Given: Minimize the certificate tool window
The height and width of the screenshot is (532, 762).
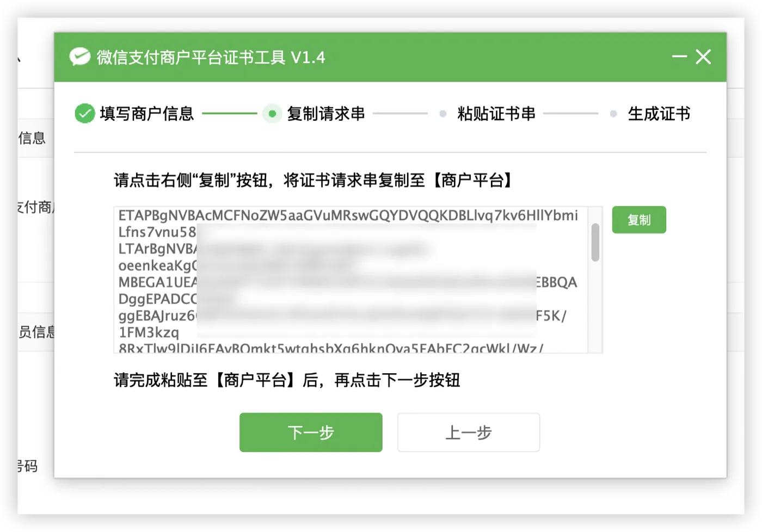Looking at the screenshot, I should point(679,57).
